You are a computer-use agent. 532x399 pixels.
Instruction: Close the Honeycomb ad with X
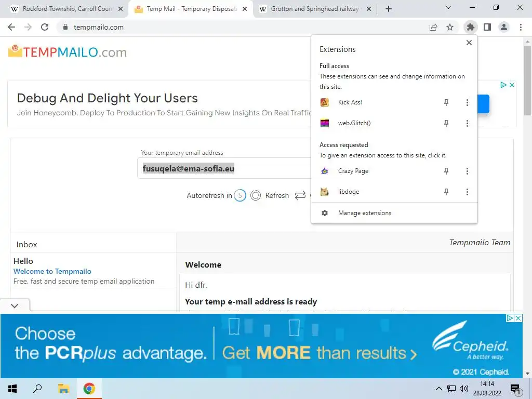click(512, 85)
